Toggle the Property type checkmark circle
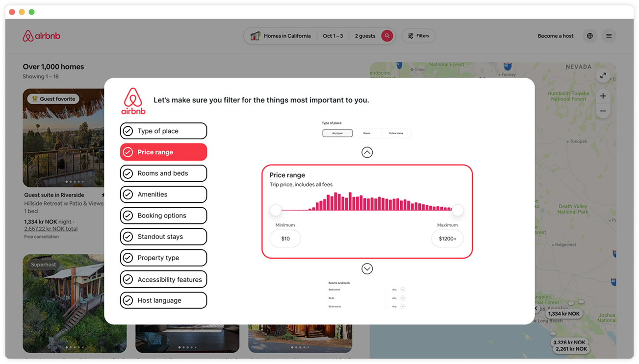This screenshot has height=364, width=639. click(128, 258)
